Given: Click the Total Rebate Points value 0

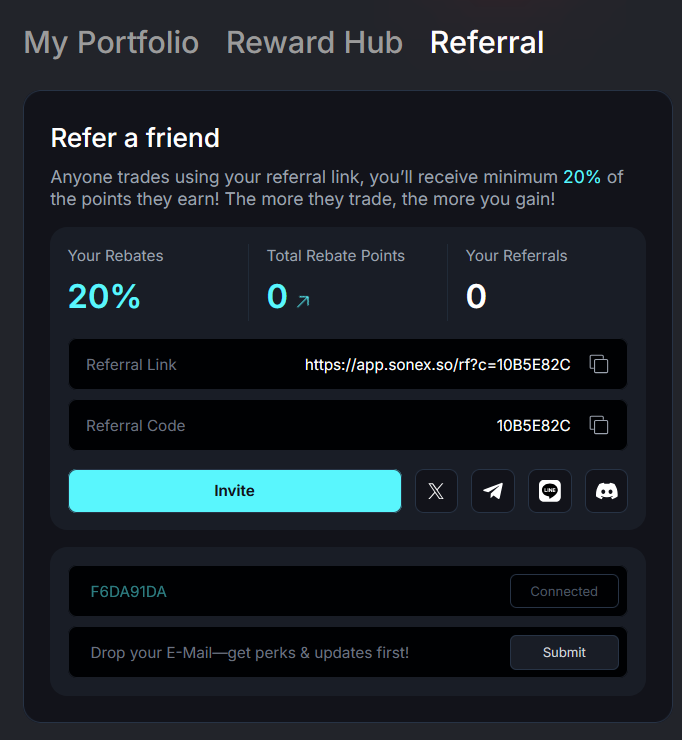Looking at the screenshot, I should pos(277,296).
